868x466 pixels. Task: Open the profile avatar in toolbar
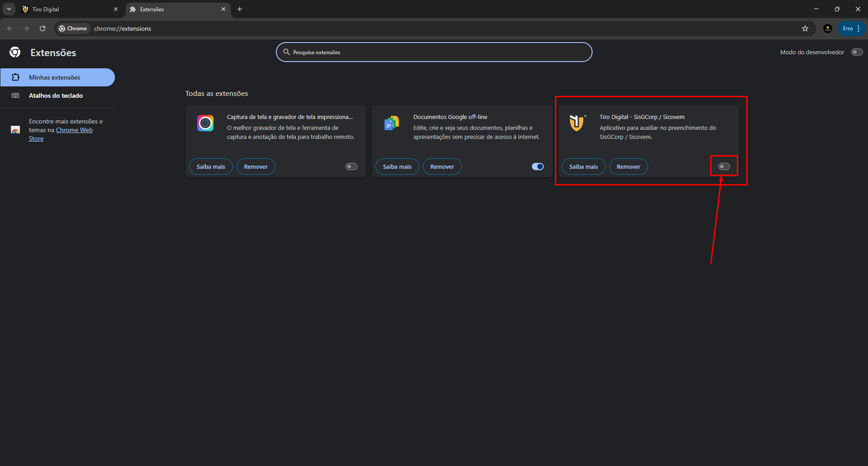(x=828, y=29)
